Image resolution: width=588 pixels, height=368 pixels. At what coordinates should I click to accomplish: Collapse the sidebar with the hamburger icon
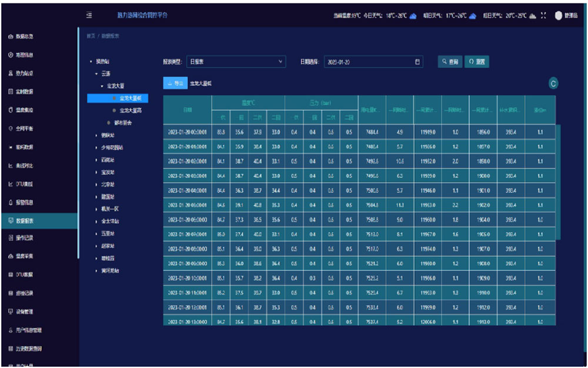(x=89, y=15)
